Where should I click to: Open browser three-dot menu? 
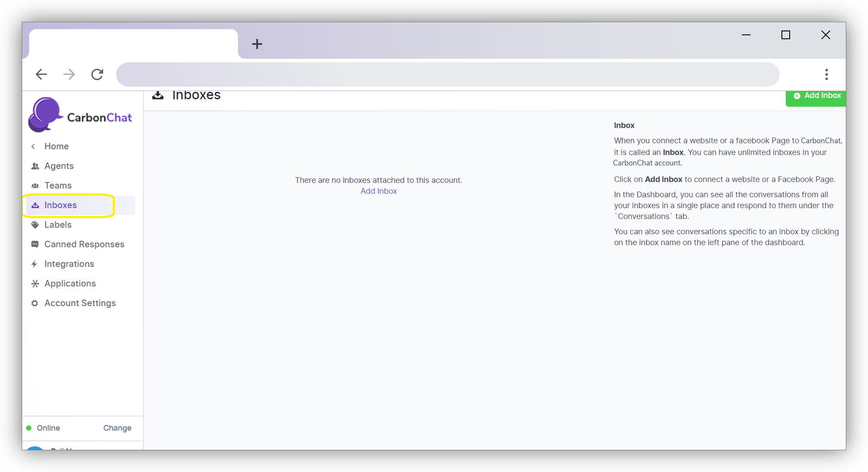[x=826, y=74]
